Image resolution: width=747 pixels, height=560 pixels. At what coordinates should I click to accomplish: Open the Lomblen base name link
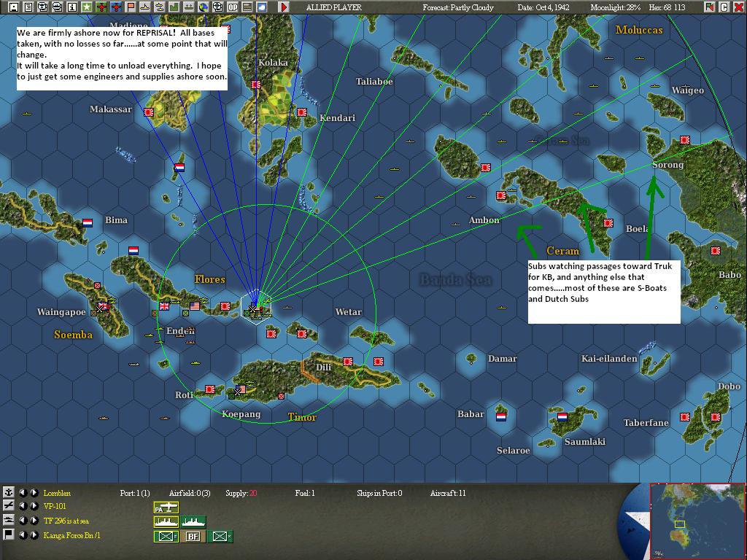57,493
